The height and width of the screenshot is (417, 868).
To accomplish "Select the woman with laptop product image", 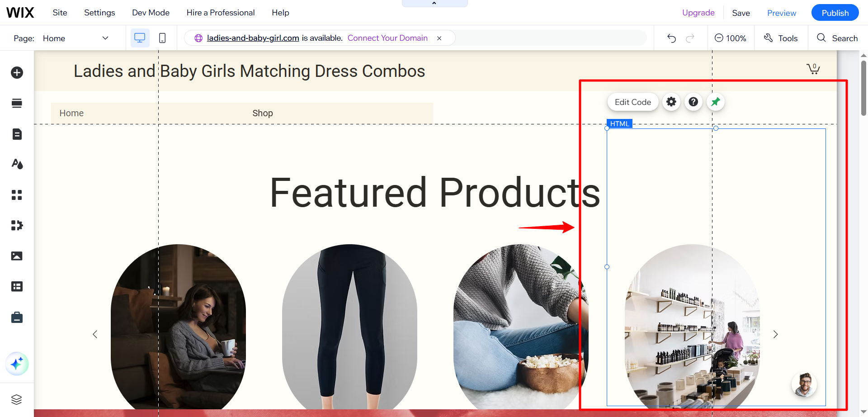I will point(179,327).
